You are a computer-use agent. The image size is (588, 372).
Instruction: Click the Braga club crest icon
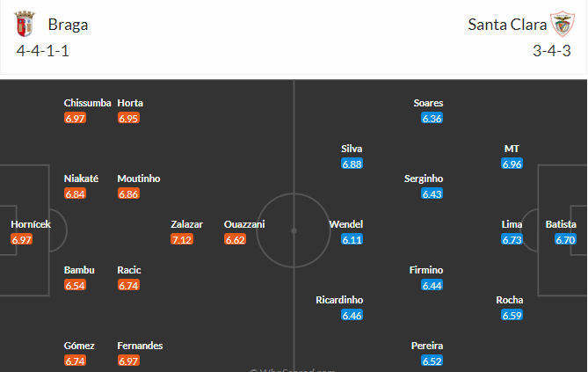pyautogui.click(x=25, y=24)
